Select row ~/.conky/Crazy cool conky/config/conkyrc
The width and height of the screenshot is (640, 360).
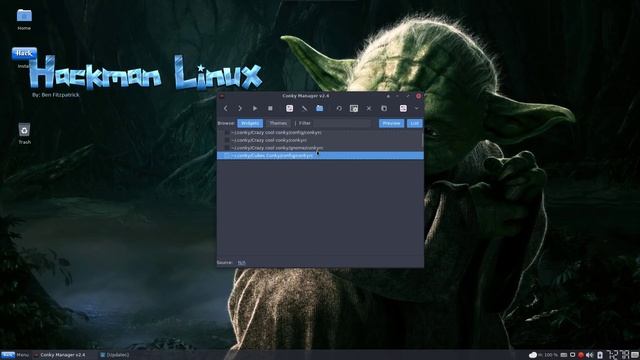pyautogui.click(x=319, y=133)
